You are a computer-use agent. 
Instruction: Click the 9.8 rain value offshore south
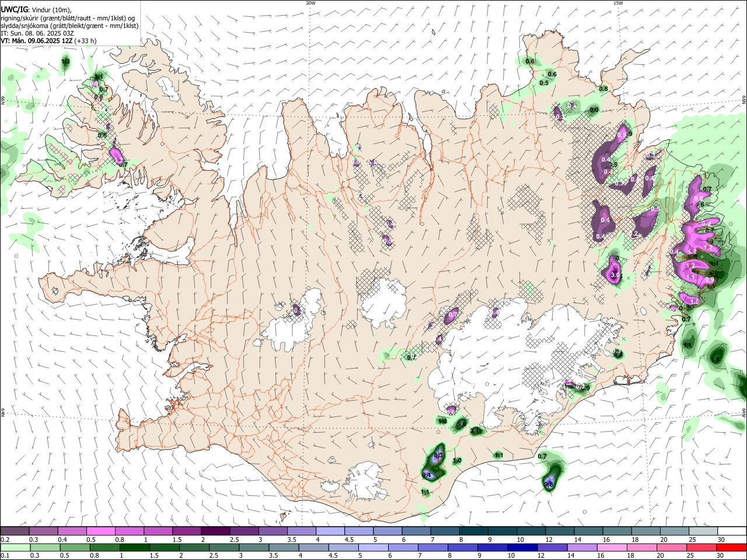coord(549,484)
